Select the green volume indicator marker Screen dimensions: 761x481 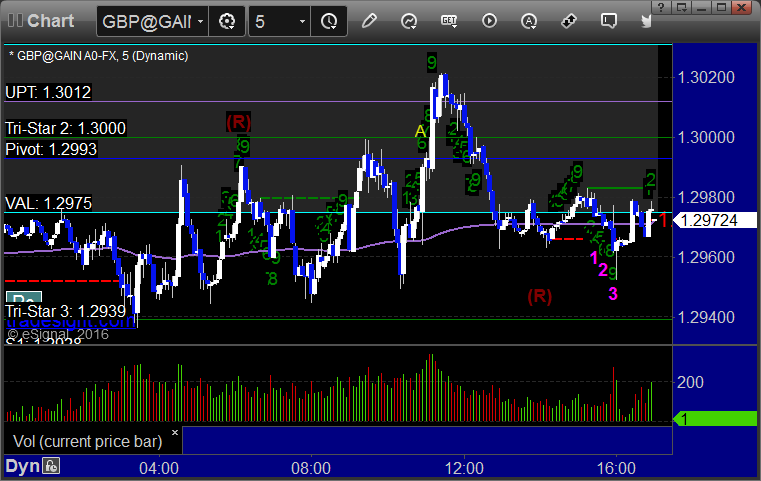(x=715, y=418)
